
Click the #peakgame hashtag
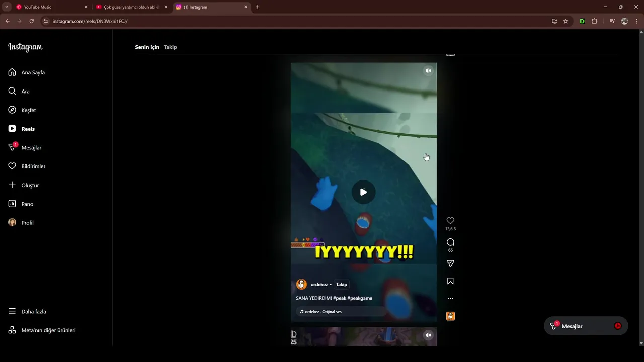point(360,298)
